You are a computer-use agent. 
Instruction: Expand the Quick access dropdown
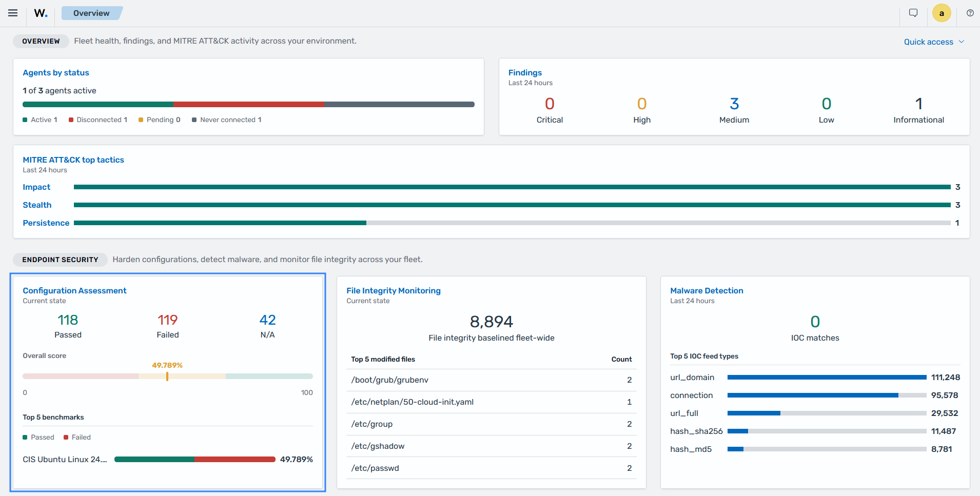click(934, 42)
